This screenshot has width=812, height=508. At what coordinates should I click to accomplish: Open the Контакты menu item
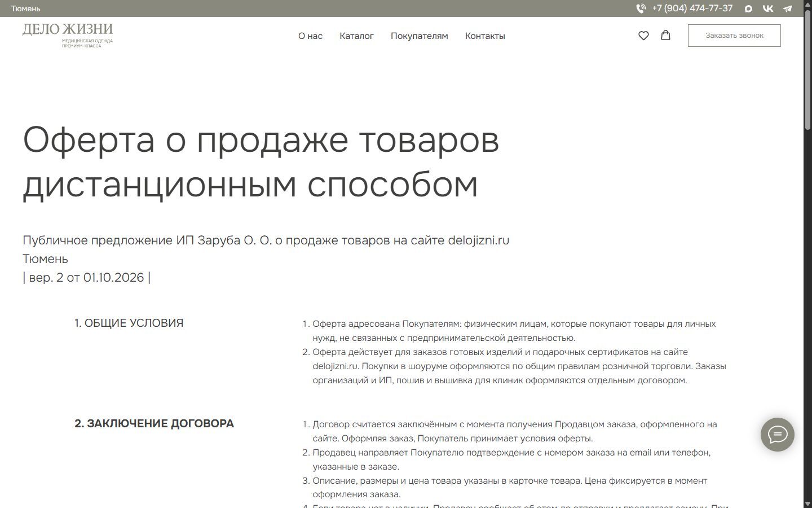click(x=485, y=36)
